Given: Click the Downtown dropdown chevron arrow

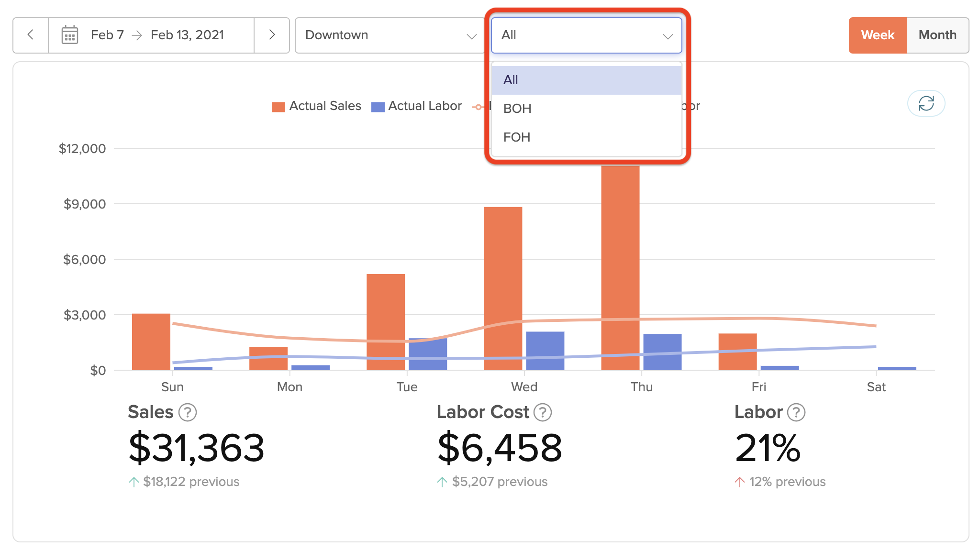Looking at the screenshot, I should (472, 36).
